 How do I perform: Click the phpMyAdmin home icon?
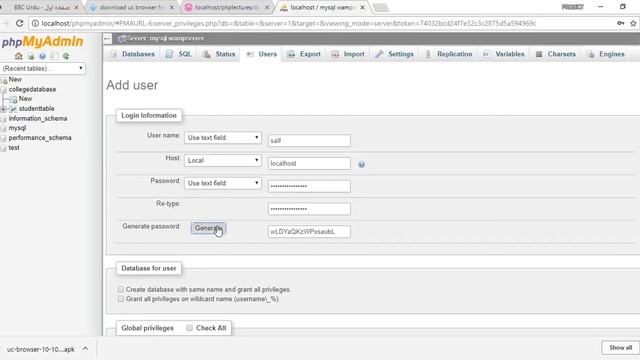[x=18, y=56]
